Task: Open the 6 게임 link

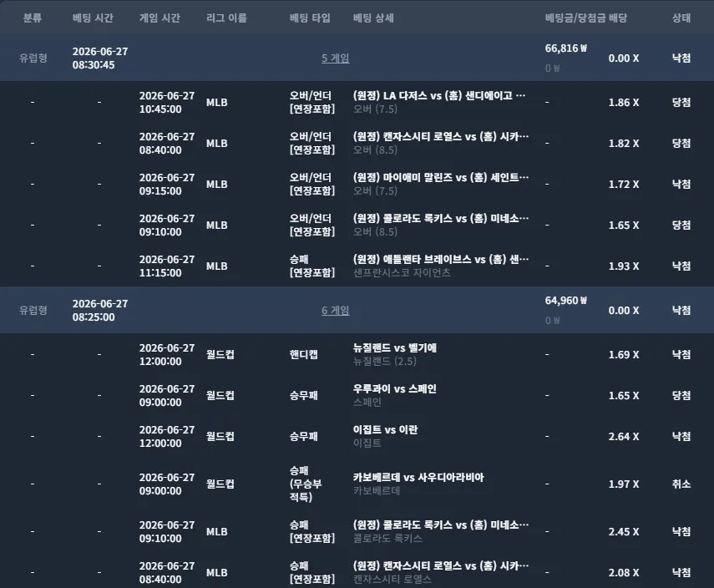Action: click(x=335, y=311)
